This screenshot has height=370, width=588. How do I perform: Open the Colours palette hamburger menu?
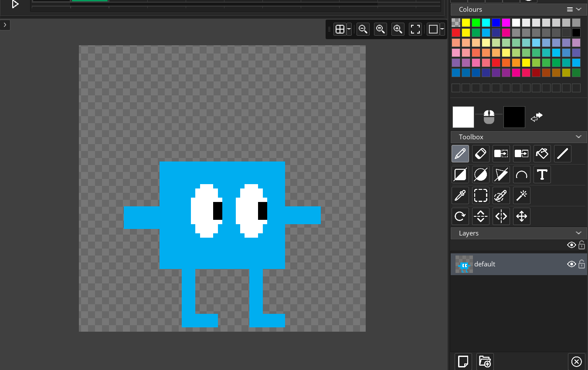(570, 9)
